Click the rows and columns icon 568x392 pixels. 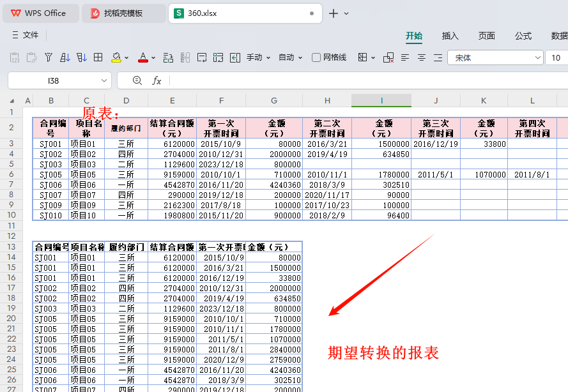pyautogui.click(x=168, y=57)
